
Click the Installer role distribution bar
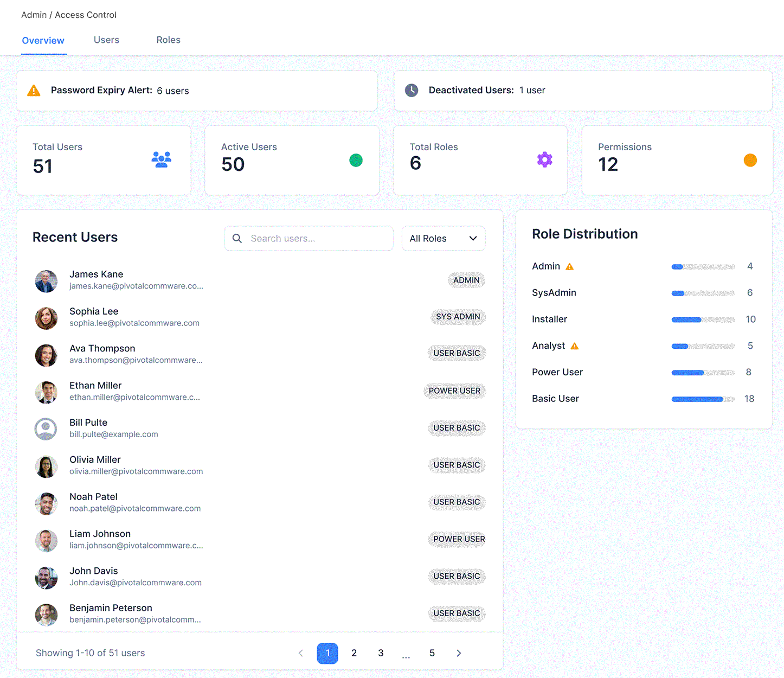pyautogui.click(x=703, y=320)
